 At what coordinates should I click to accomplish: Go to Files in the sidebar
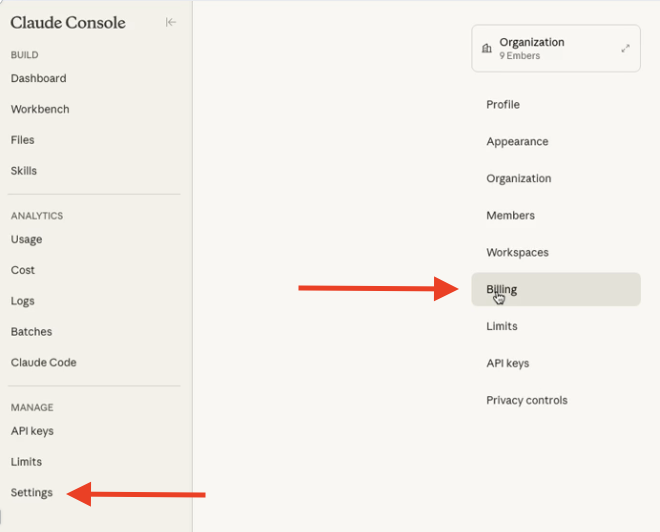tap(23, 140)
